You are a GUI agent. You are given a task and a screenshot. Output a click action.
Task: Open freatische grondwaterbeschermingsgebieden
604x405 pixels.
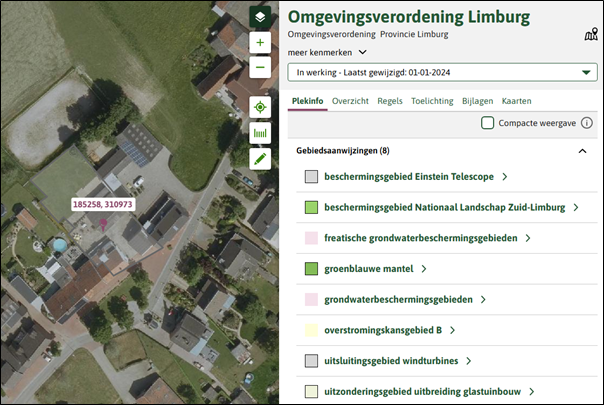point(421,238)
